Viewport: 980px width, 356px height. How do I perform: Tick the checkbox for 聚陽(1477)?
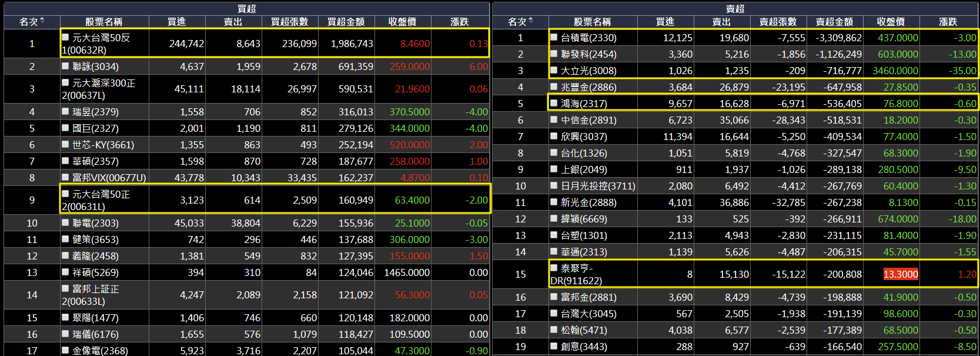[66, 317]
